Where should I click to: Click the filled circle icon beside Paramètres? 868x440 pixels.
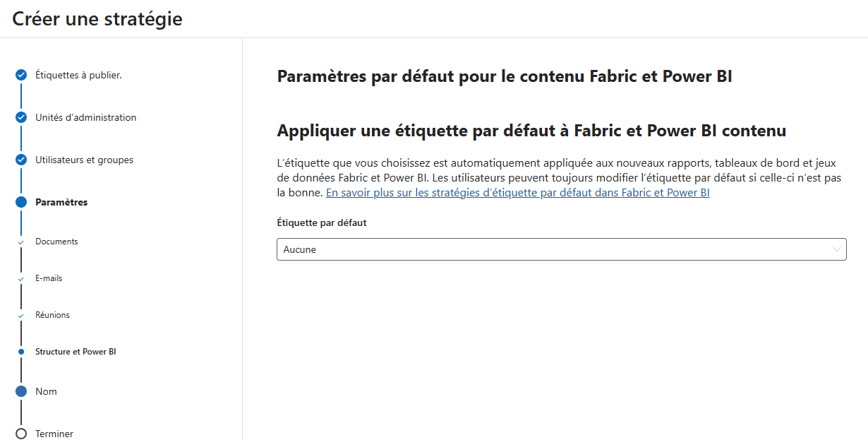pyautogui.click(x=21, y=202)
